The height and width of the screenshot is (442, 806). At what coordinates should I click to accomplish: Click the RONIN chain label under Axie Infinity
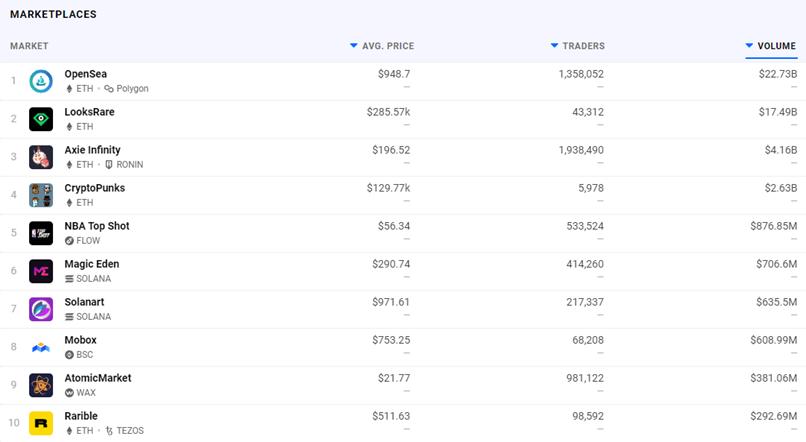click(x=127, y=165)
